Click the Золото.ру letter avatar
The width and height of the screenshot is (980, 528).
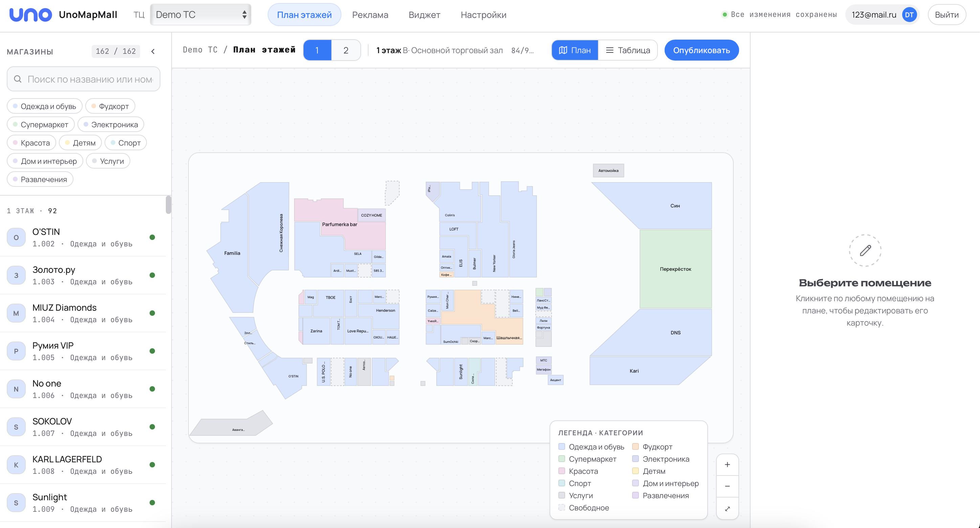pyautogui.click(x=16, y=275)
